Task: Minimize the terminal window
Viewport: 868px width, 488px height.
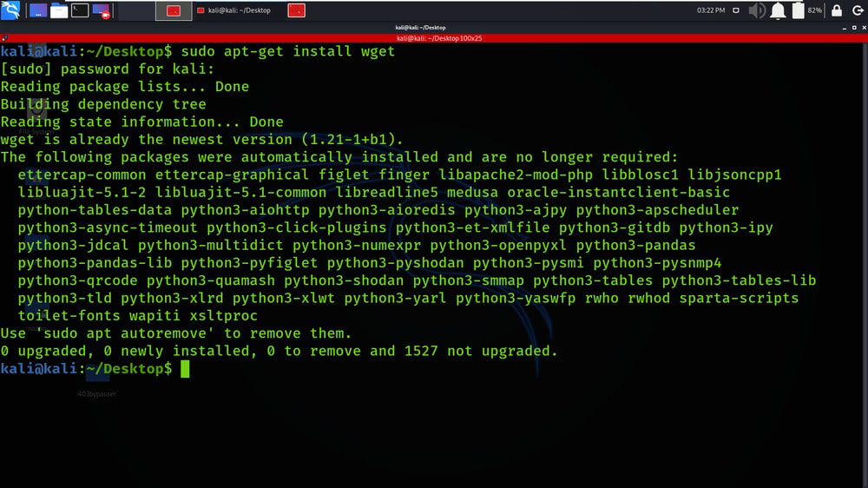Action: coord(845,28)
